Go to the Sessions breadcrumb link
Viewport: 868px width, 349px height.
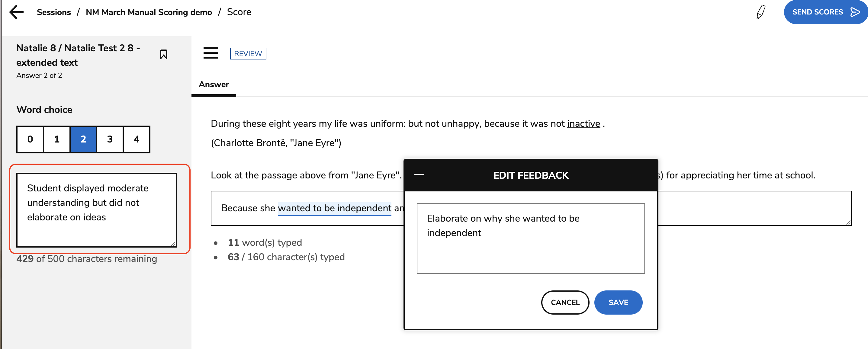[53, 12]
